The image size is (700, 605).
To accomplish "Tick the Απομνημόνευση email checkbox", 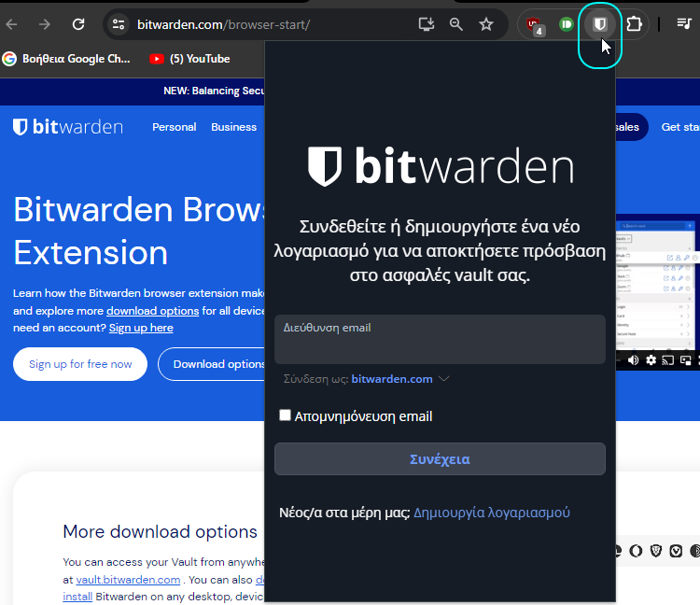I will (x=285, y=415).
